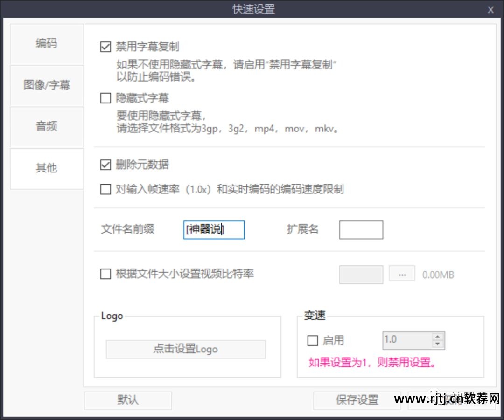Viewport: 504px width, 420px height.
Task: Click the file size bitrate input box
Action: pyautogui.click(x=361, y=274)
